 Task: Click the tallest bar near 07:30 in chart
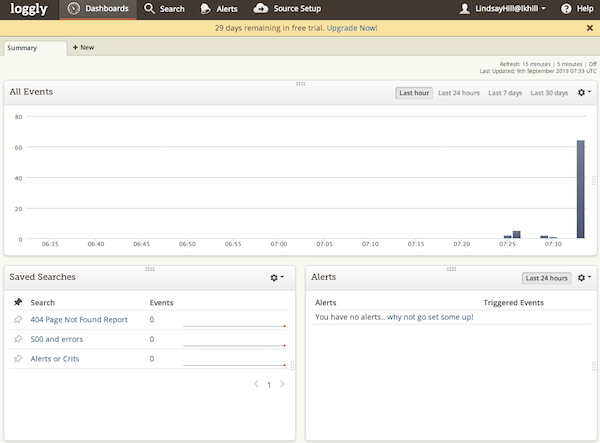click(580, 189)
